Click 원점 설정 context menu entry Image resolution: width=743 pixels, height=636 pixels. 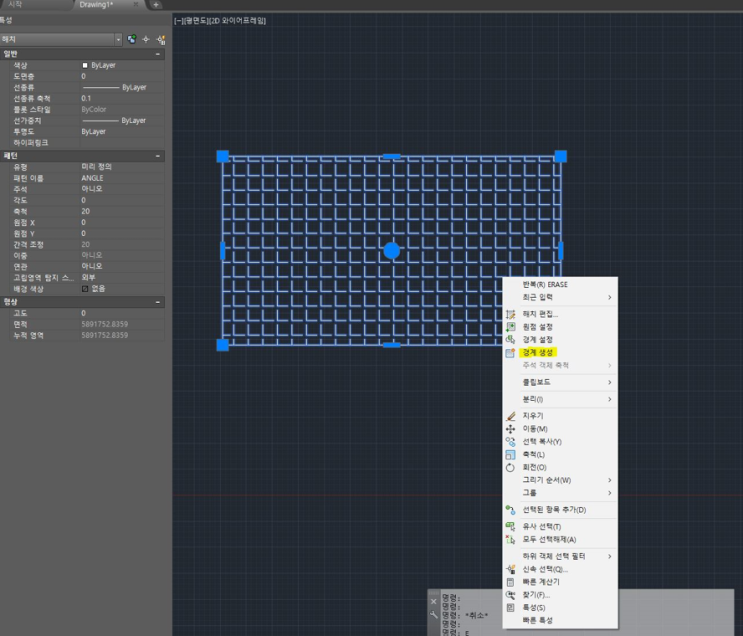click(x=538, y=327)
